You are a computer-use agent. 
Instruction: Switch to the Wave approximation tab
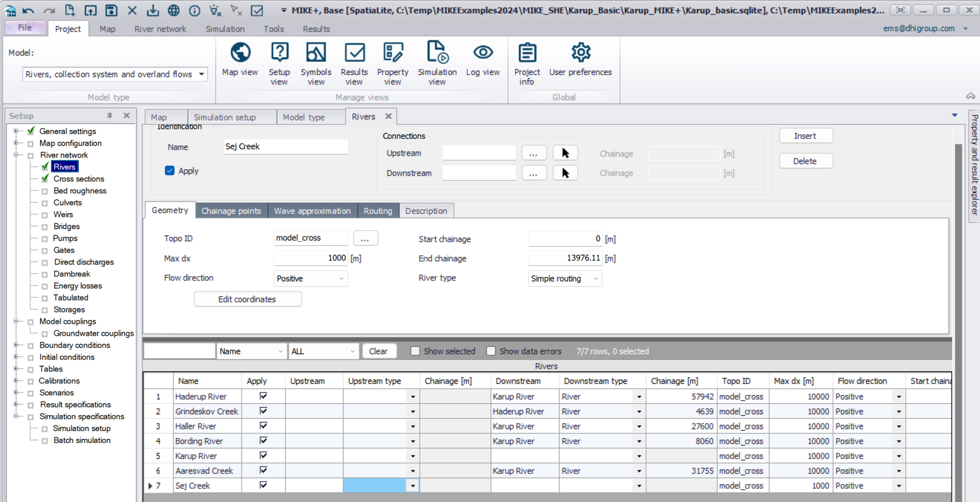click(x=312, y=211)
